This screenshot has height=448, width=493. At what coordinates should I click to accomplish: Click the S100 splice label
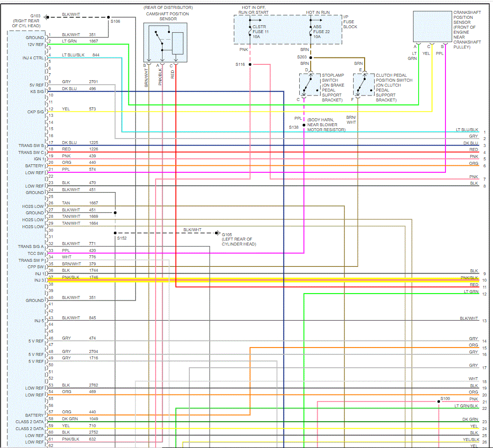coord(445,398)
